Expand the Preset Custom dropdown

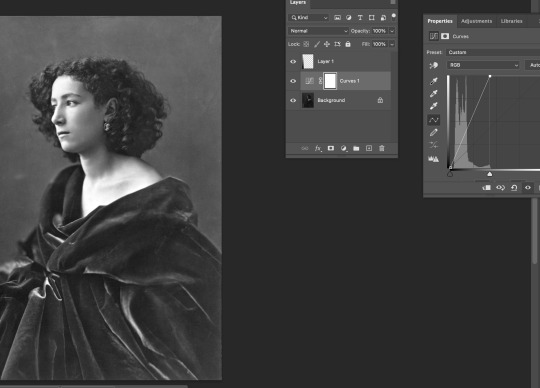(493, 52)
